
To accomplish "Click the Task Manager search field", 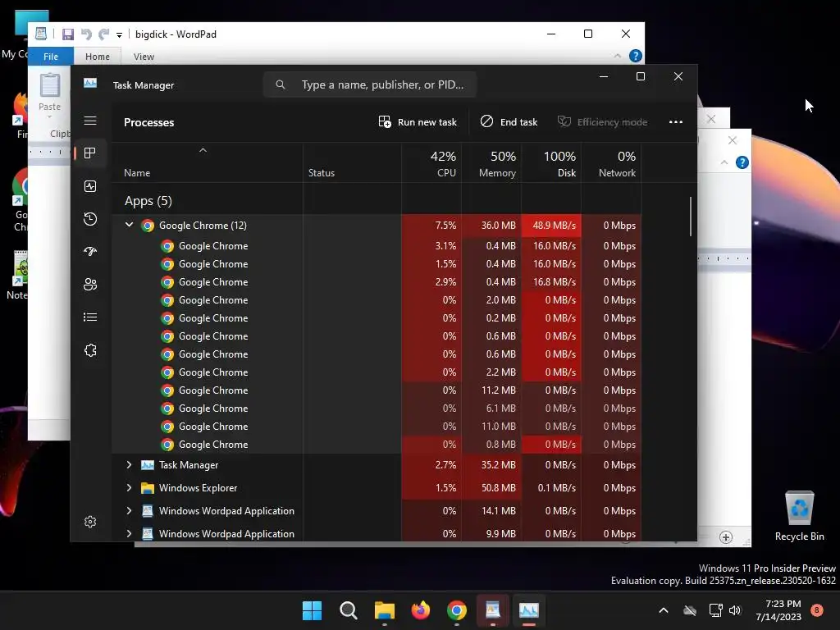I will [x=370, y=84].
